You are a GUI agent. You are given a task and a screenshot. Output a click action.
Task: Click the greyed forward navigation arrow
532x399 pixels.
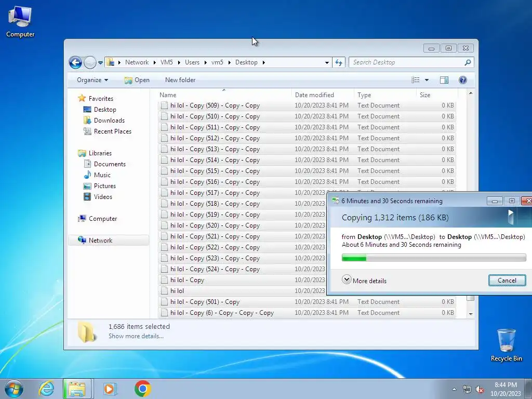(x=90, y=62)
